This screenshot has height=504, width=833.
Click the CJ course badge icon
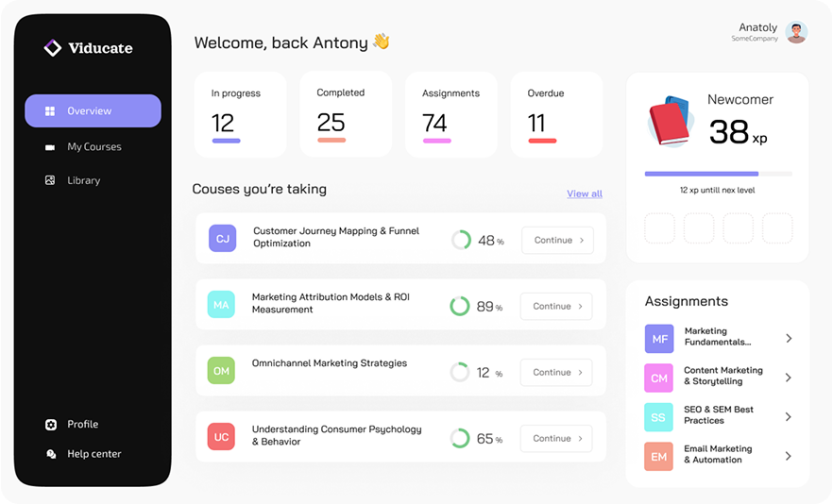(223, 239)
